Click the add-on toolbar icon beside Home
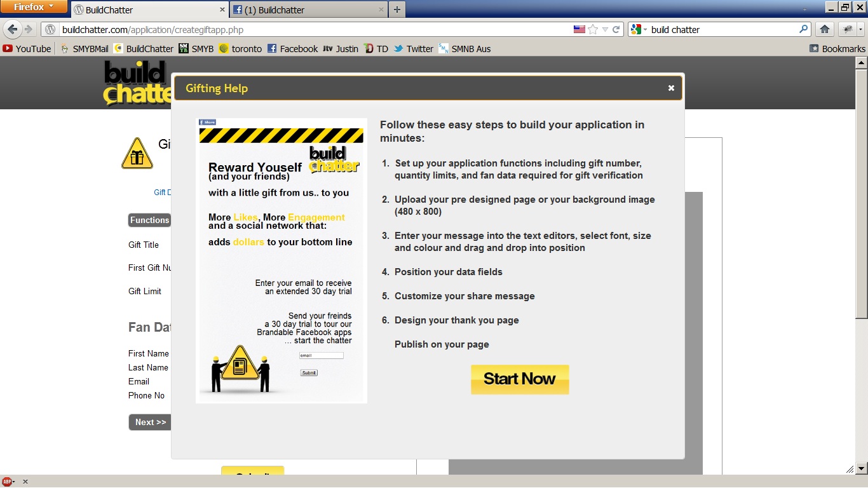Screen dimensions: 868x488 [x=847, y=29]
